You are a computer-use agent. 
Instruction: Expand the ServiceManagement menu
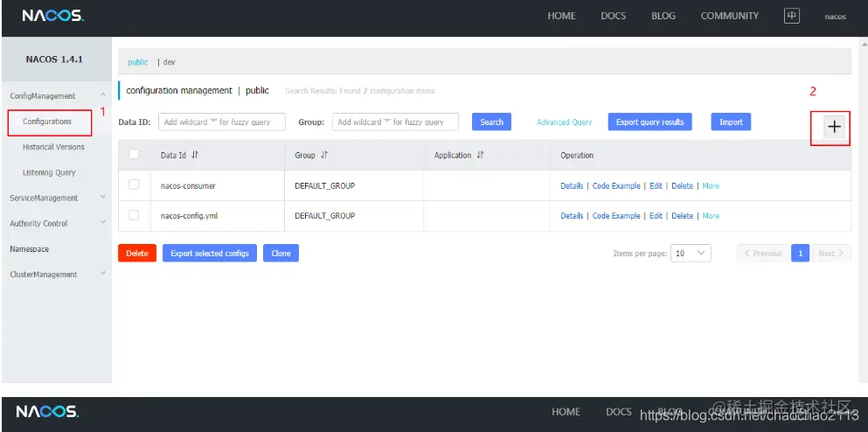(x=103, y=197)
